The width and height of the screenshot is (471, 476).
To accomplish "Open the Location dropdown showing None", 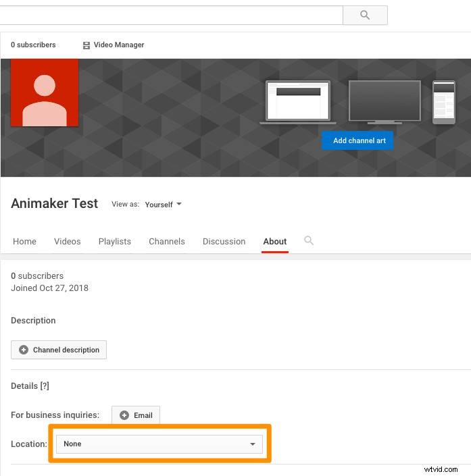I will [x=159, y=444].
